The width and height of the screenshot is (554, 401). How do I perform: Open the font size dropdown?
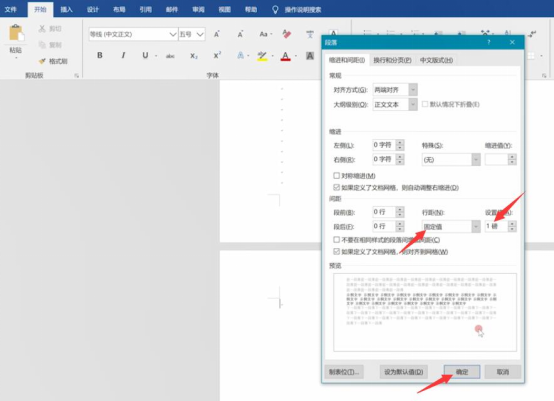point(200,34)
